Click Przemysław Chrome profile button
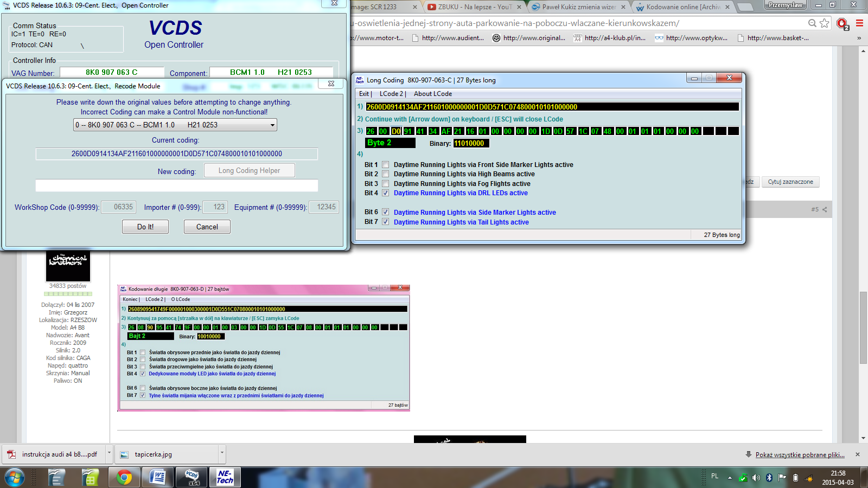The height and width of the screenshot is (488, 868). [786, 5]
